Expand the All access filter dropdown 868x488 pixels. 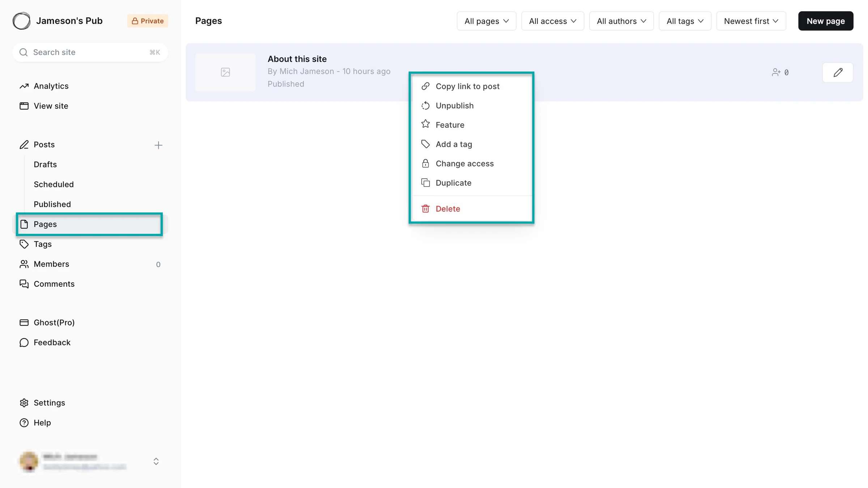coord(553,21)
